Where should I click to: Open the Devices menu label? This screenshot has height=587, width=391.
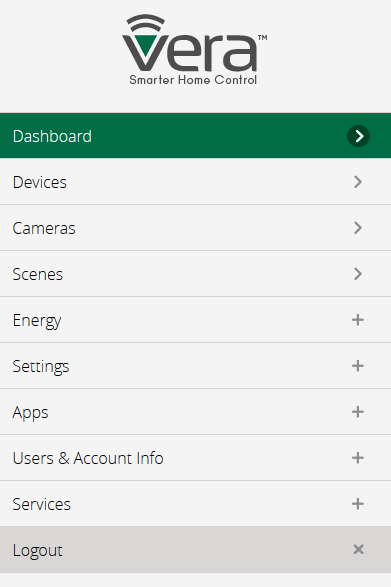pyautogui.click(x=40, y=182)
